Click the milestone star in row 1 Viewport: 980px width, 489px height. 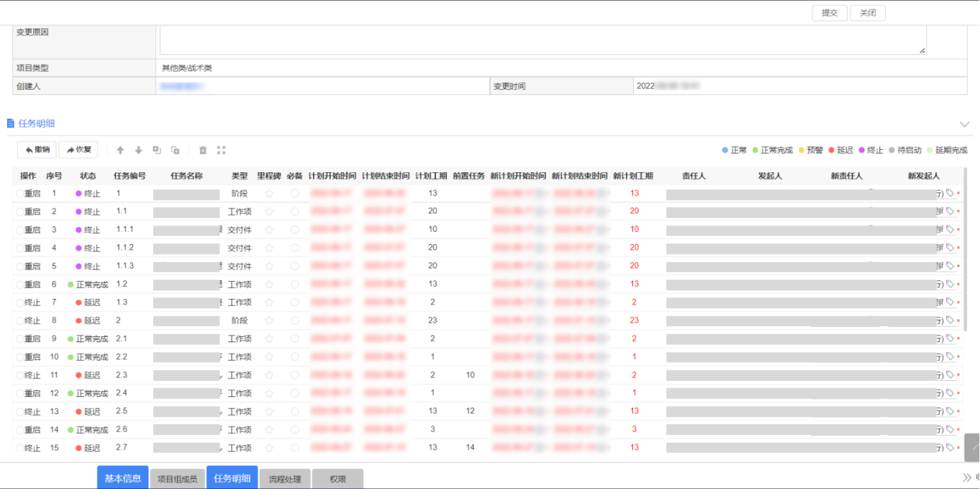click(x=269, y=193)
